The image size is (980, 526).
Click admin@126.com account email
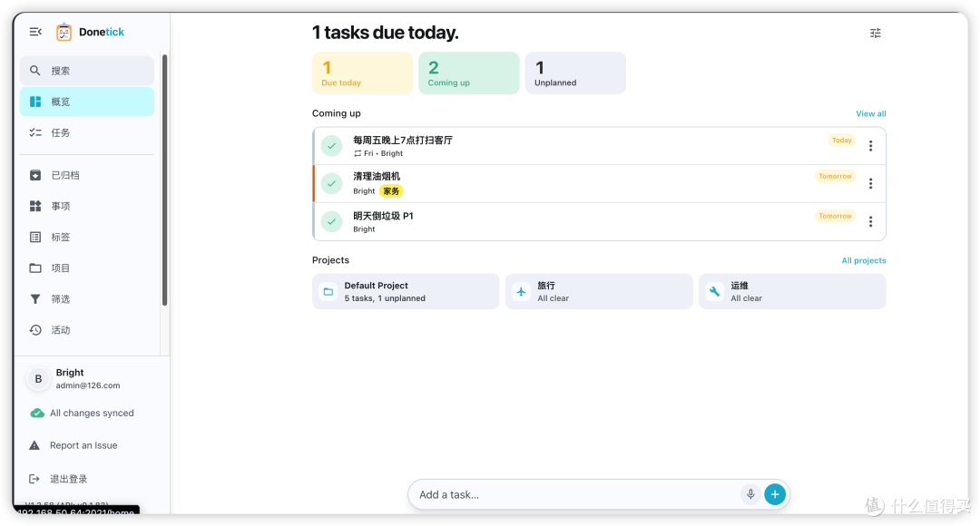click(x=87, y=385)
